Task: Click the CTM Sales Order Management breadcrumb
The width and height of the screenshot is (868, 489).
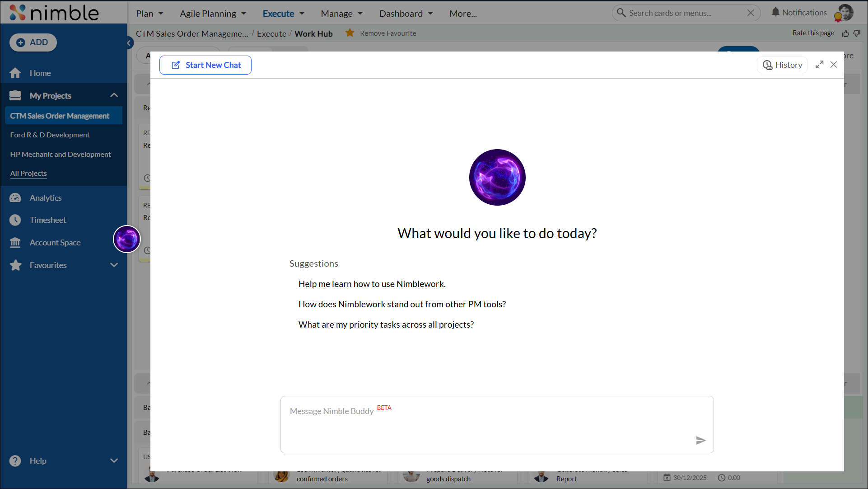Action: point(192,33)
